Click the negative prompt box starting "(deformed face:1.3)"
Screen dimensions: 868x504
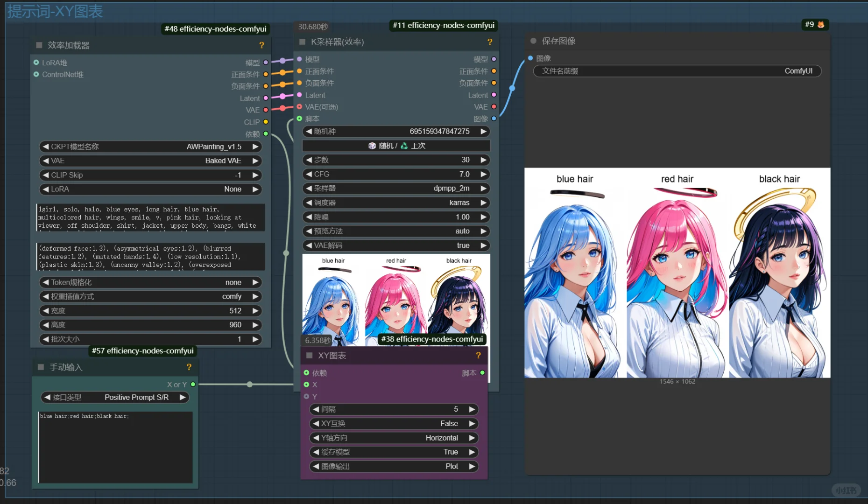point(150,257)
